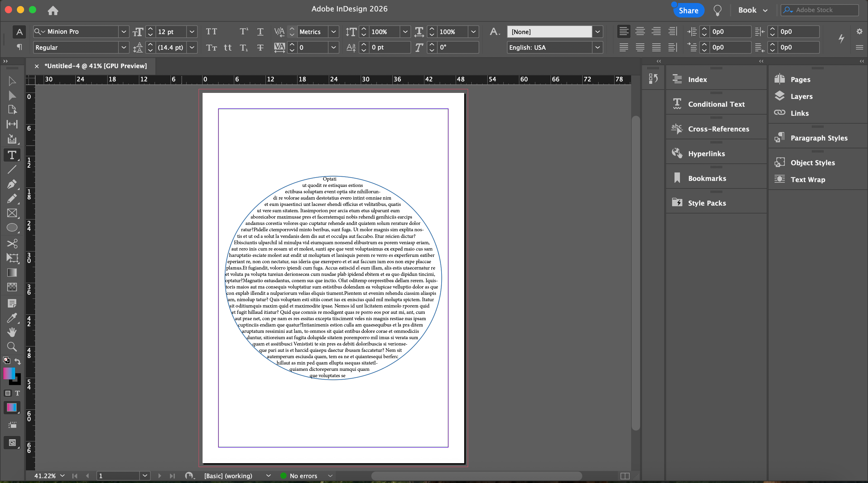Select the Zoom tool
868x483 pixels.
point(12,346)
